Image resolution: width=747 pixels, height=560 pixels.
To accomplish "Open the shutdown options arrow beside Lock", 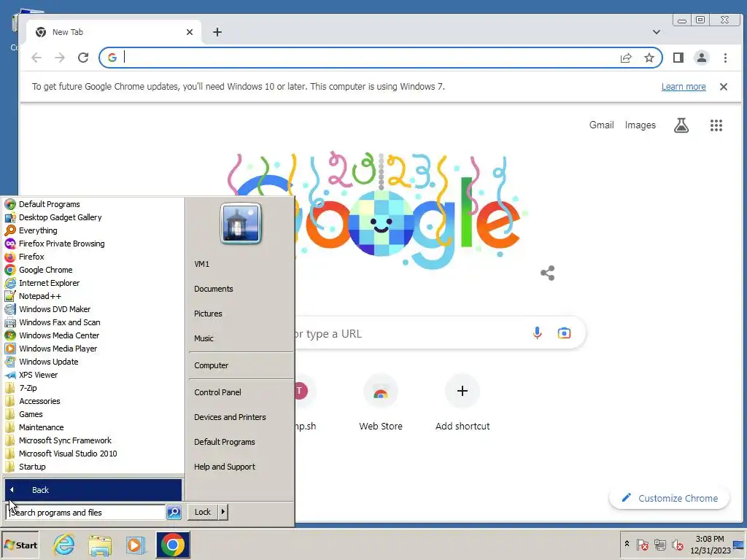I will point(223,512).
